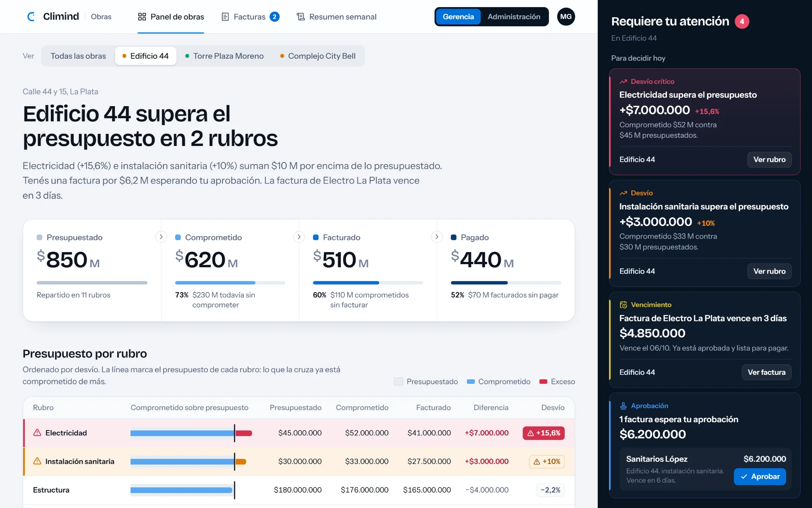
Task: Click Ver rubro for Instalación sanitaria alert
Action: tap(769, 271)
